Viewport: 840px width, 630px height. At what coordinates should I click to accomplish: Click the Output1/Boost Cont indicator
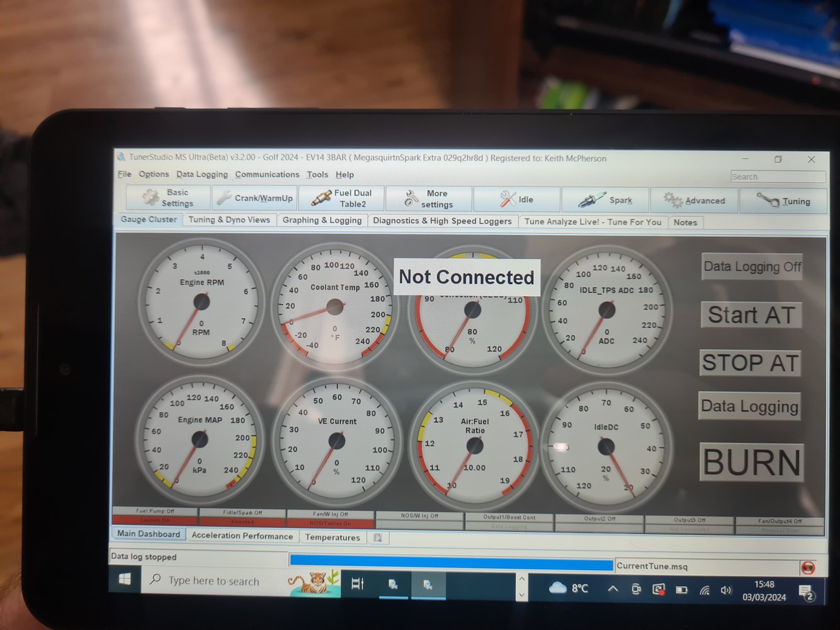click(509, 517)
